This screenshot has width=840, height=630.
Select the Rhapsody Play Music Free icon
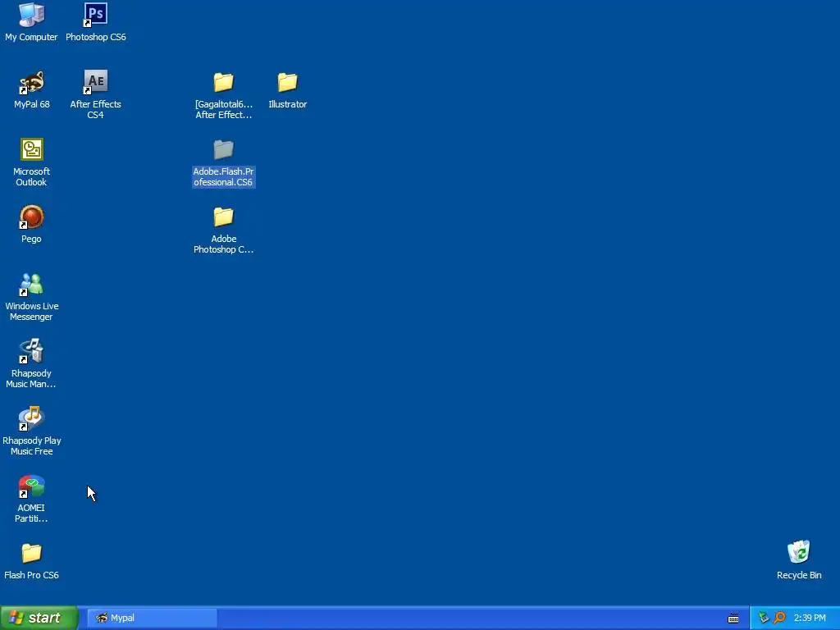(x=32, y=419)
